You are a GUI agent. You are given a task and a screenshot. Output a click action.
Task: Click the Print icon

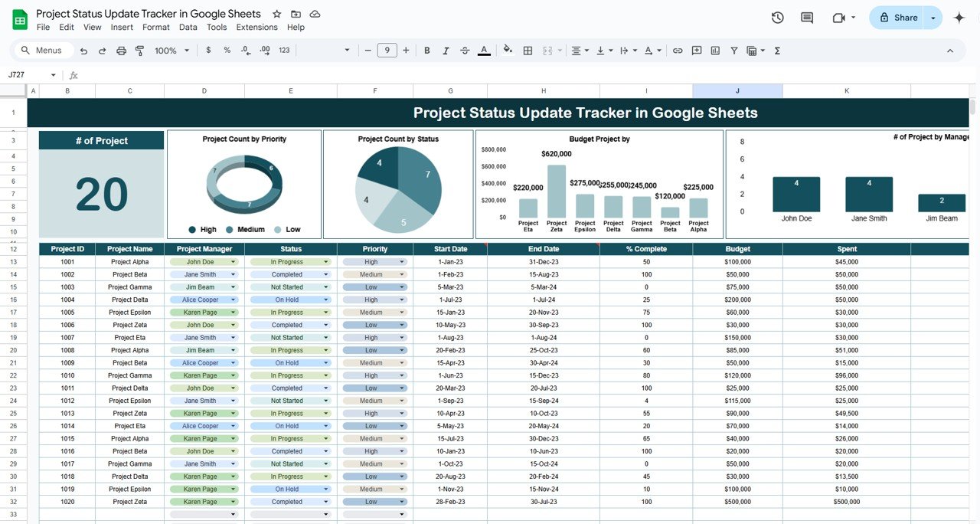122,50
